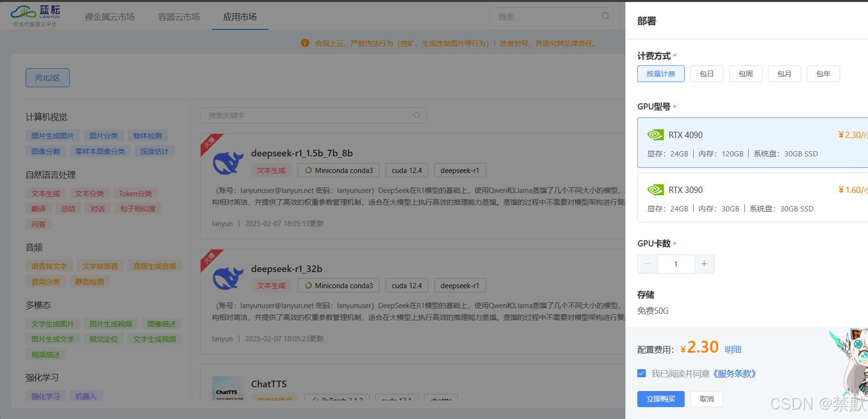Click the magnifier icon in keyword search box
The image size is (868, 419).
pyautogui.click(x=417, y=115)
